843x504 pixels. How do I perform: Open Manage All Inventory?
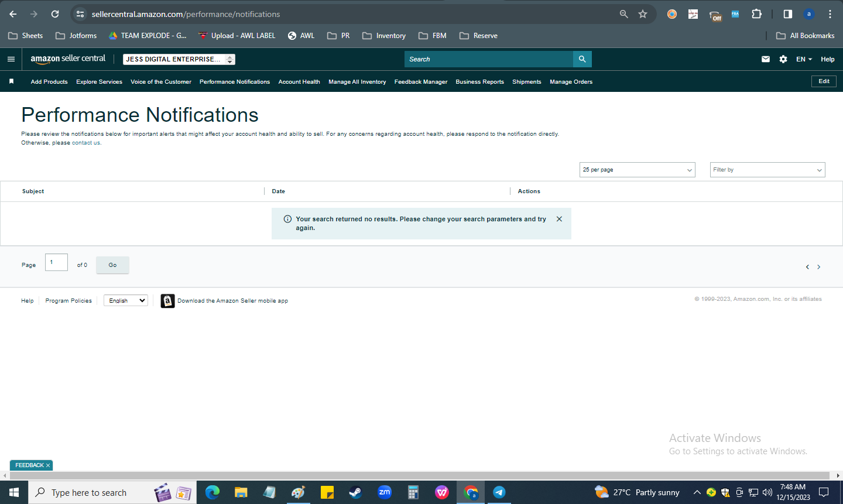pyautogui.click(x=357, y=82)
